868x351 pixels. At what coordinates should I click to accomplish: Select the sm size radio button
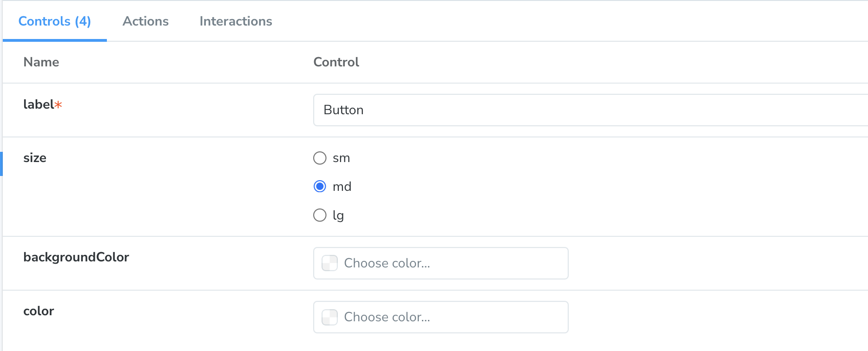click(320, 158)
